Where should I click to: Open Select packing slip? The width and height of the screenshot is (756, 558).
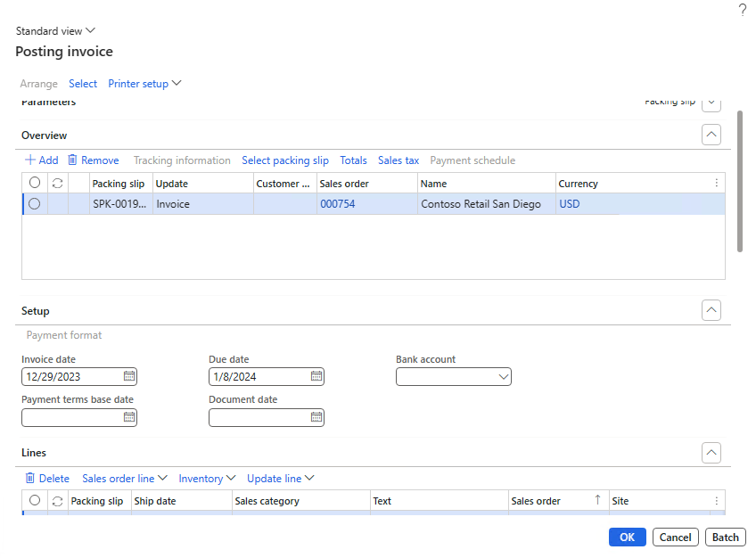click(285, 160)
